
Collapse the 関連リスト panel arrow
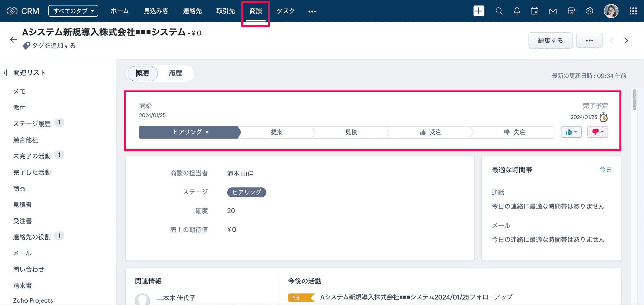tap(5, 73)
